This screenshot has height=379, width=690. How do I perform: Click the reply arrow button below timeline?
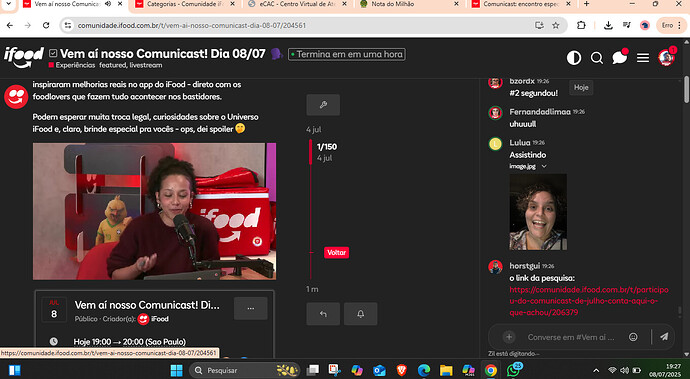(x=323, y=314)
